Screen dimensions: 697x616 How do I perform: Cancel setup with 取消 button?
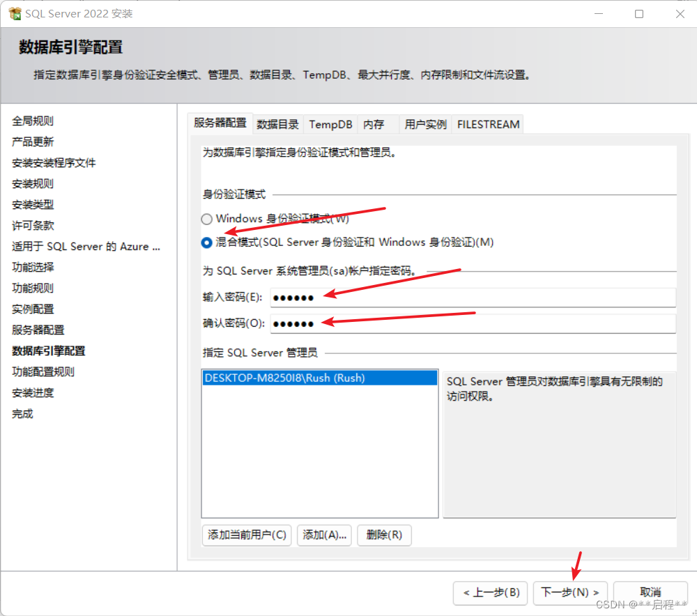point(650,592)
